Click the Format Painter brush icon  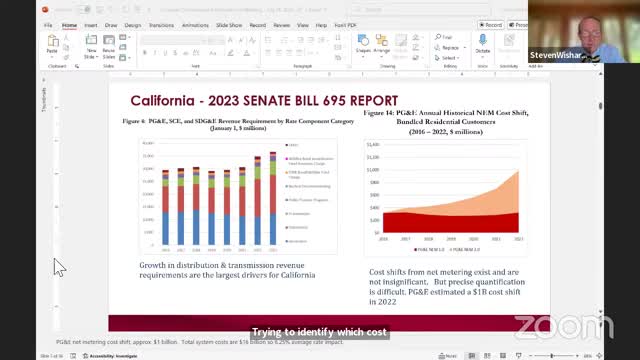pyautogui.click(x=66, y=58)
